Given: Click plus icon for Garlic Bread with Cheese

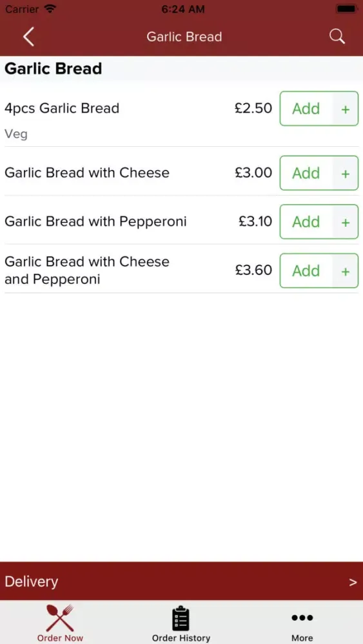Looking at the screenshot, I should coord(346,173).
